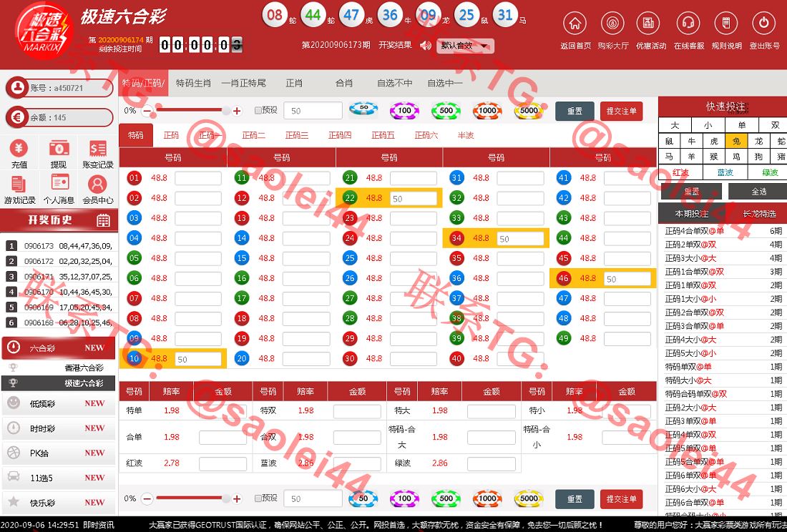This screenshot has width=787, height=532.
Task: Toggle the top 预设 checkbox
Action: [258, 111]
